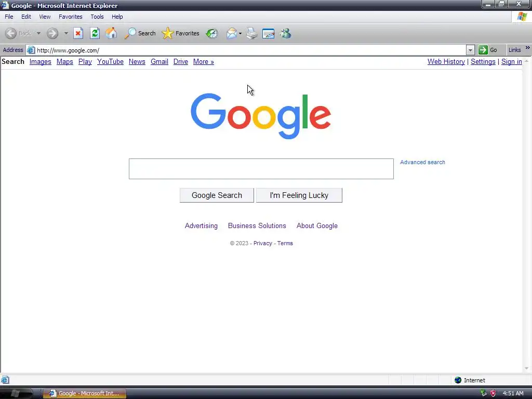
Task: Click the Sign in link
Action: click(512, 62)
